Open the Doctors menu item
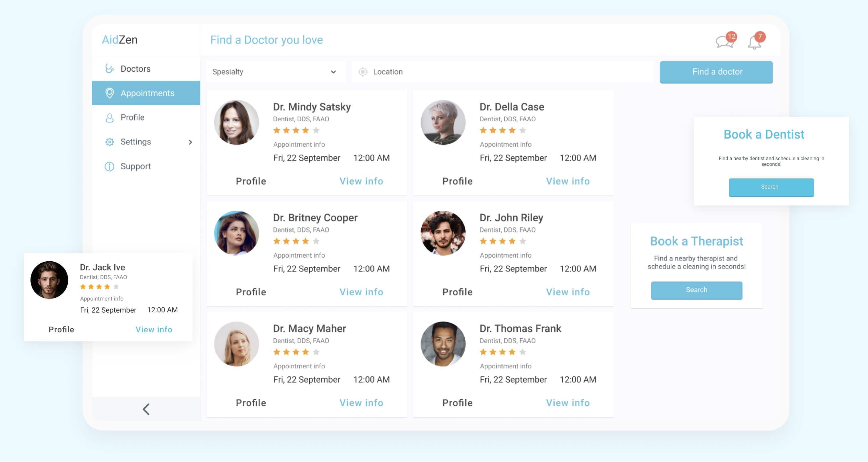 click(x=135, y=68)
